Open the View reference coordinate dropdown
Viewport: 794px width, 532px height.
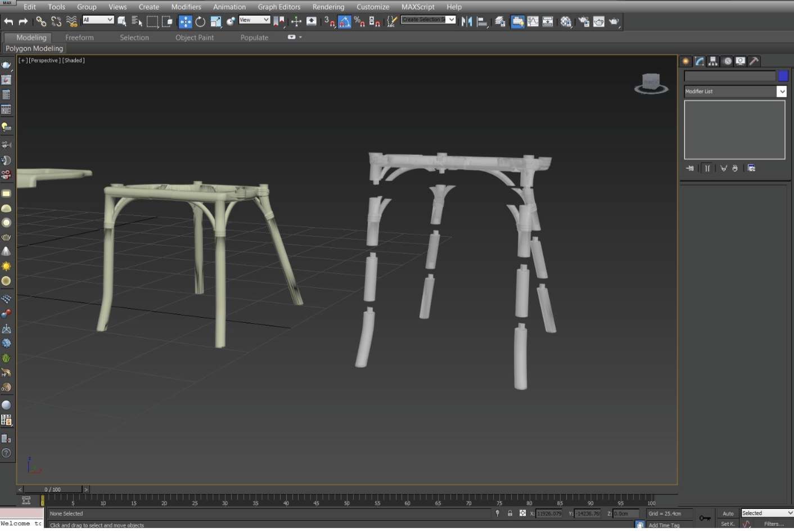(254, 20)
